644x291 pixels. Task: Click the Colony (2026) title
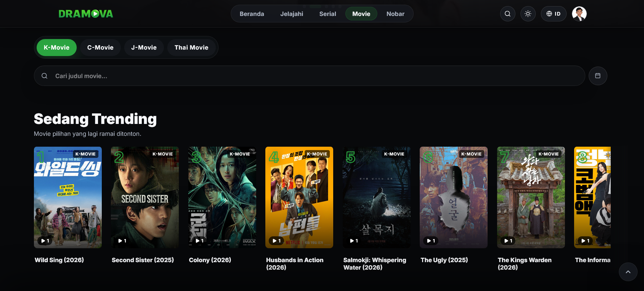tap(210, 260)
